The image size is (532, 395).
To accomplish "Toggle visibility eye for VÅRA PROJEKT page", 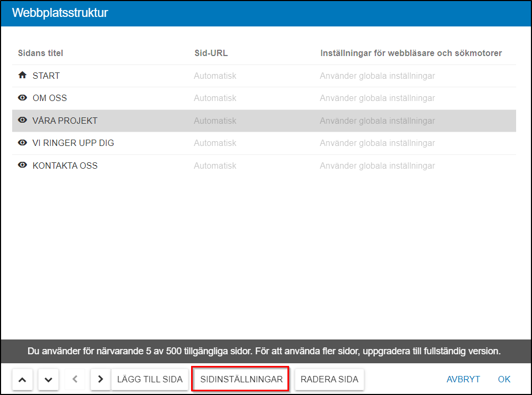I will [22, 121].
